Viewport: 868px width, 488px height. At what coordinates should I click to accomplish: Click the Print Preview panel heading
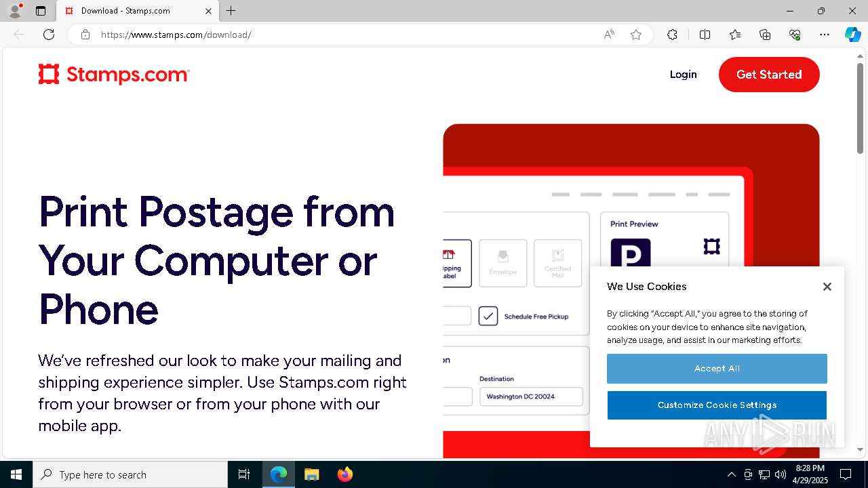(634, 224)
